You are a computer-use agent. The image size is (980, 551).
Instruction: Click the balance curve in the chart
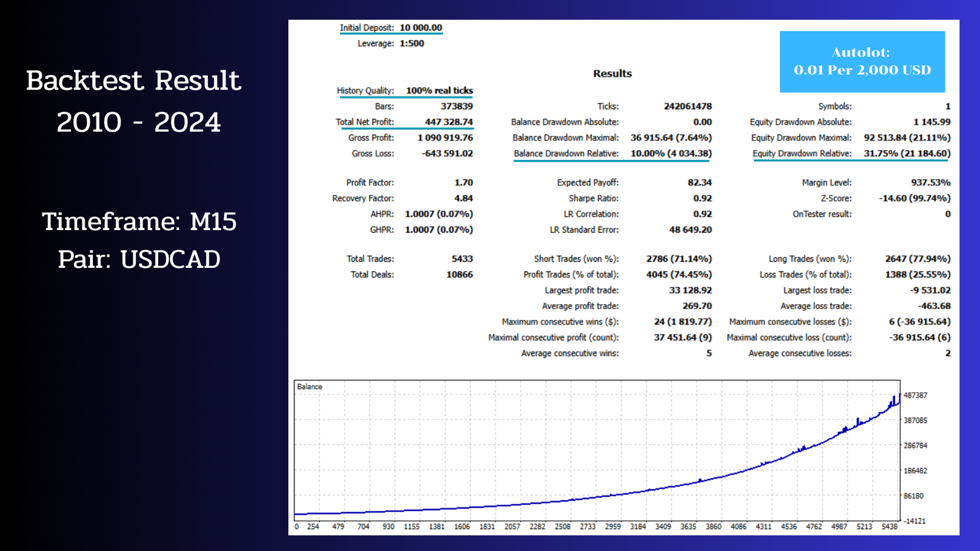[x=598, y=497]
